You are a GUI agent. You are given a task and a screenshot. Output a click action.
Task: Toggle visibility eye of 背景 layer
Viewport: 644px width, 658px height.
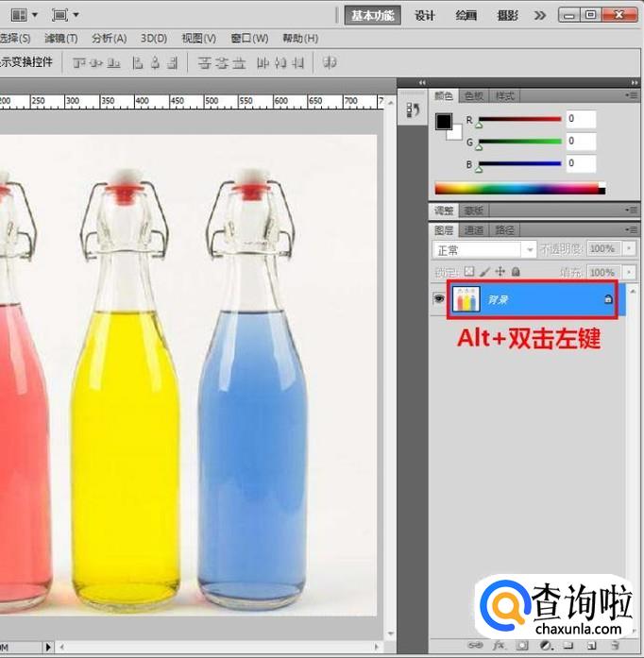(x=439, y=299)
